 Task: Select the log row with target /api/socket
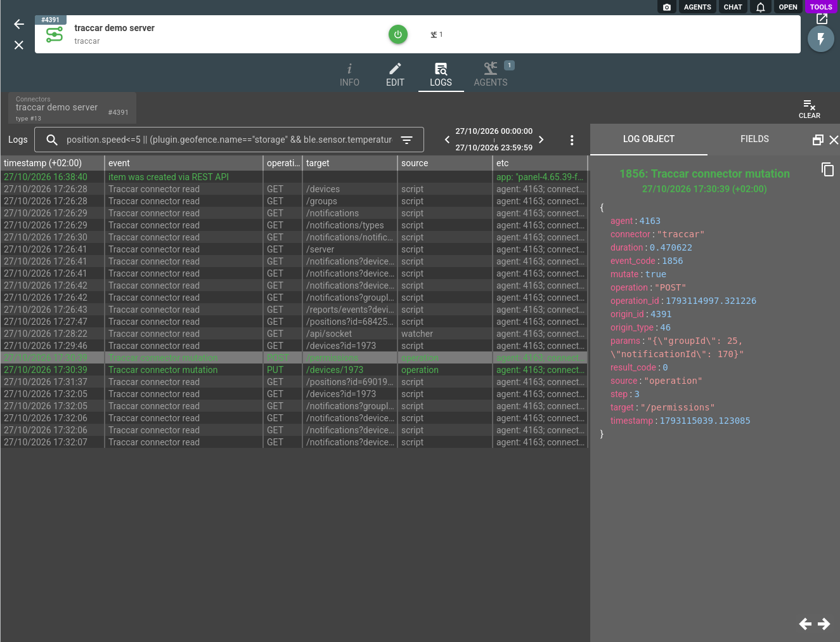point(294,334)
